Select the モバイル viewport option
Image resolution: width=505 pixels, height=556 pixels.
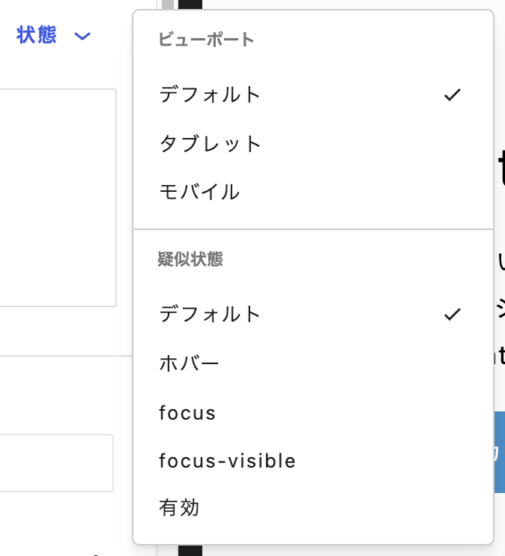coord(313,192)
